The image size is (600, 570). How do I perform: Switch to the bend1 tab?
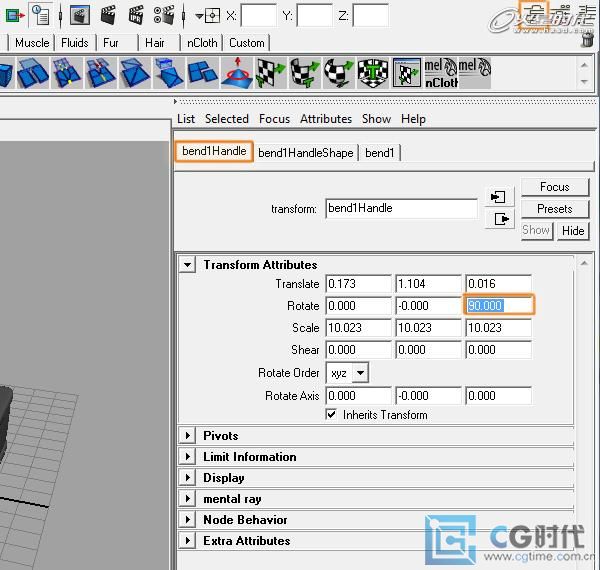pos(380,153)
